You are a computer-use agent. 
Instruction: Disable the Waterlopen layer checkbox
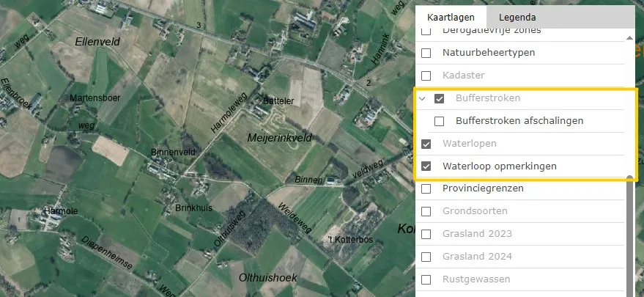(426, 144)
